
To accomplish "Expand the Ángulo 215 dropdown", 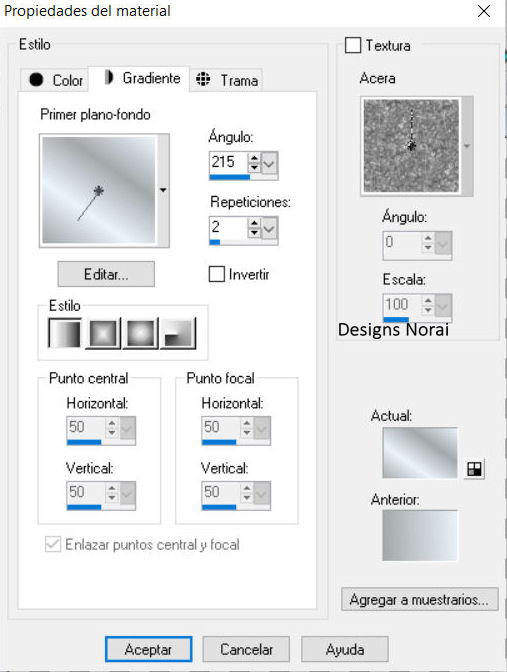I will [x=269, y=164].
